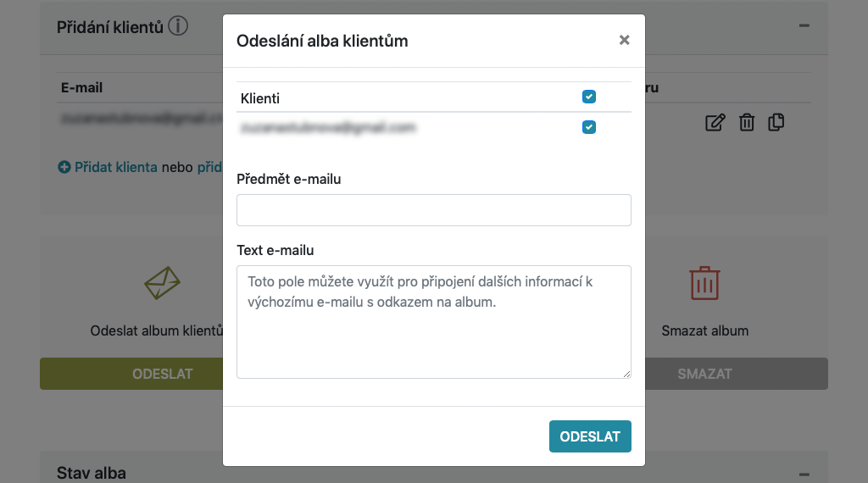868x483 pixels.
Task: Click into the Text e-mailu textarea
Action: click(x=433, y=322)
